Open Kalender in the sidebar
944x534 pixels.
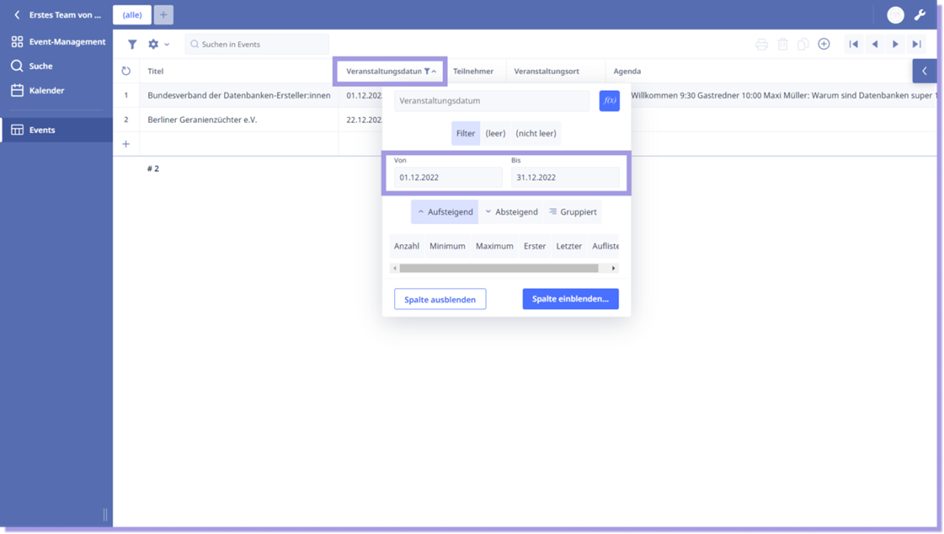point(46,90)
